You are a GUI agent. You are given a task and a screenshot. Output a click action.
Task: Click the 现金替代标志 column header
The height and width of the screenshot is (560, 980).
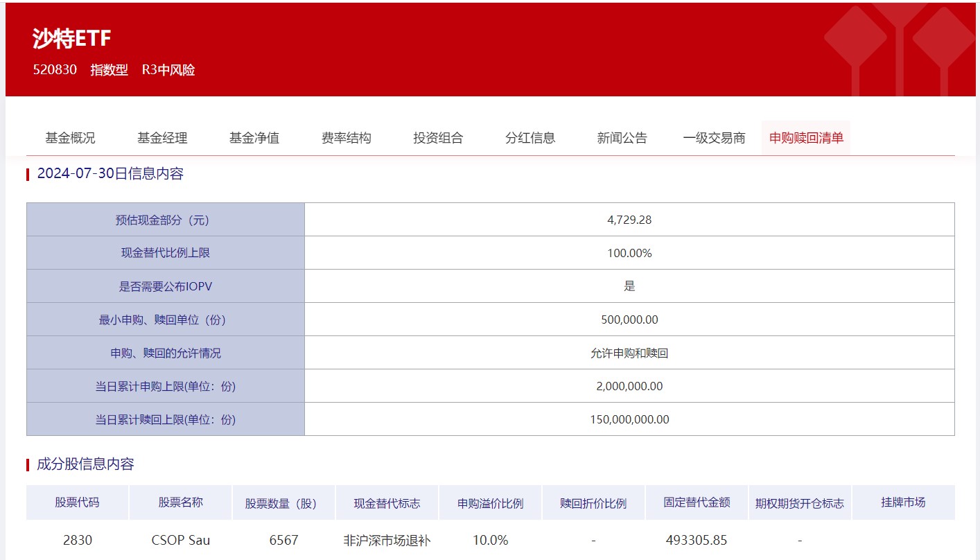(387, 503)
